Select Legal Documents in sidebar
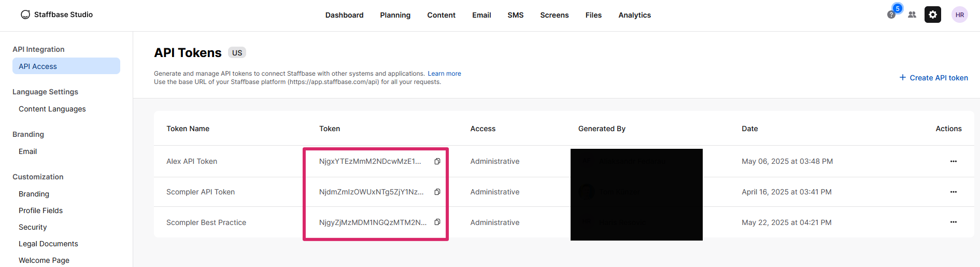 click(48, 244)
